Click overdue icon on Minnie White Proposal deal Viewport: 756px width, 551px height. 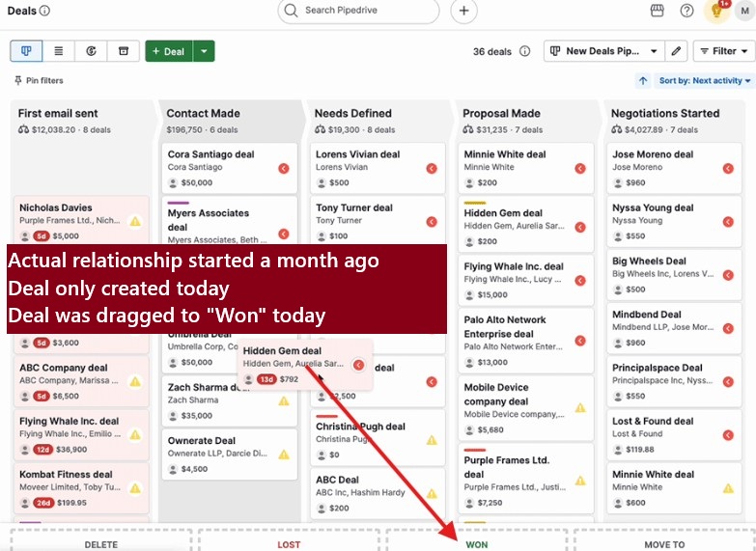[580, 168]
